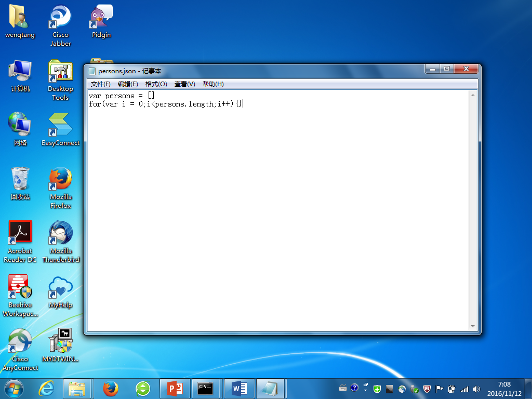Select the Acrobat Reader DC shortcut

point(20,242)
